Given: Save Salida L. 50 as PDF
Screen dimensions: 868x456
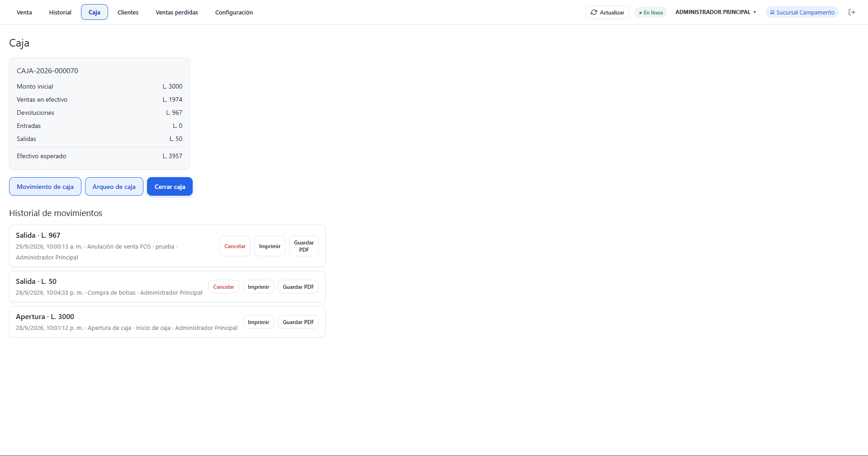Looking at the screenshot, I should point(299,287).
